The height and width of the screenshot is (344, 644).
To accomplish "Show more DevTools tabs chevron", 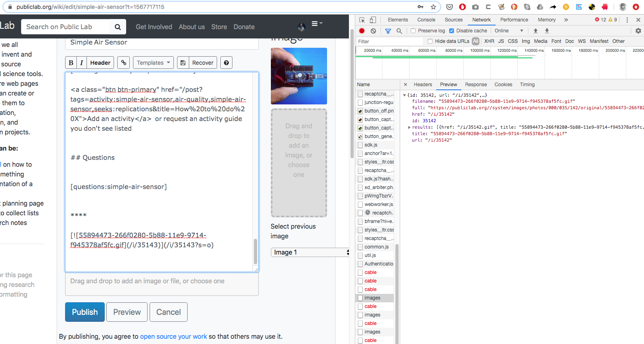I will [x=566, y=20].
